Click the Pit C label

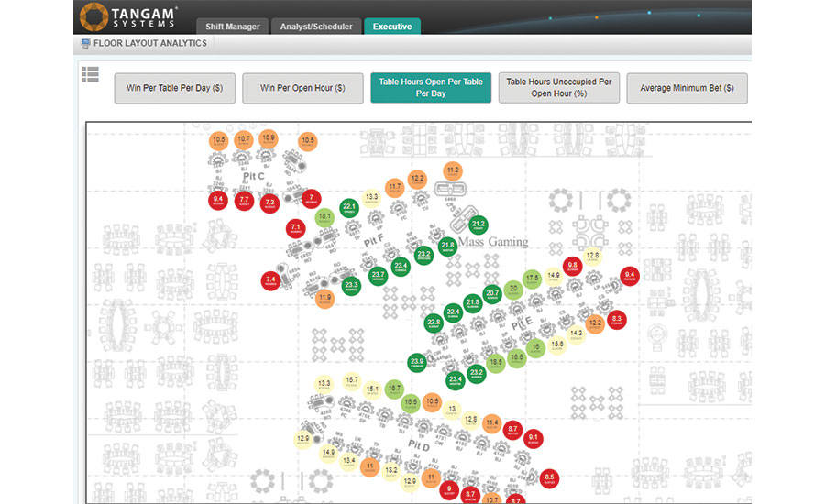point(254,176)
